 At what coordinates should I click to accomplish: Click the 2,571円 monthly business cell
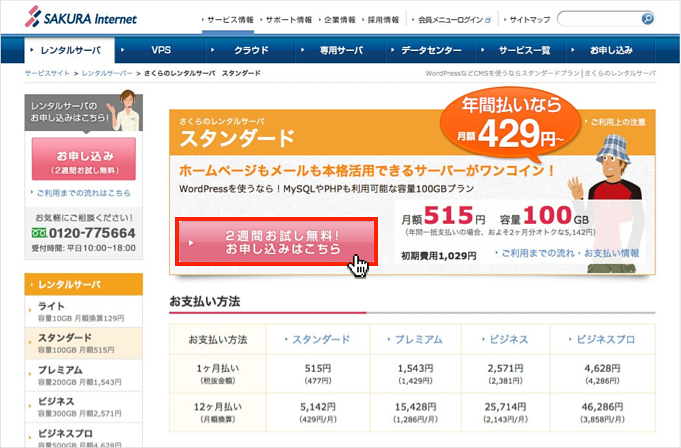pyautogui.click(x=506, y=374)
